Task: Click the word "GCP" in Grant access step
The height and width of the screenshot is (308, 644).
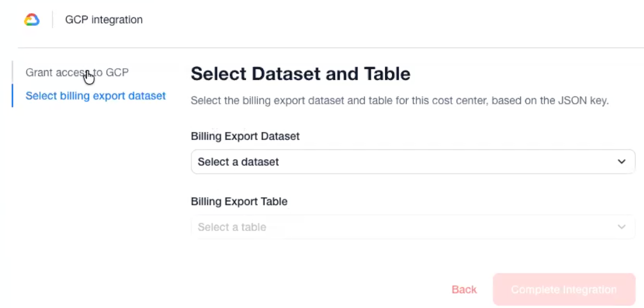Action: [117, 72]
